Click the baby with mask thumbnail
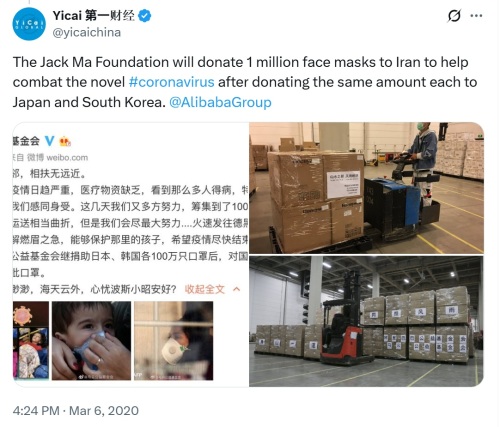The height and width of the screenshot is (427, 500). click(x=91, y=341)
